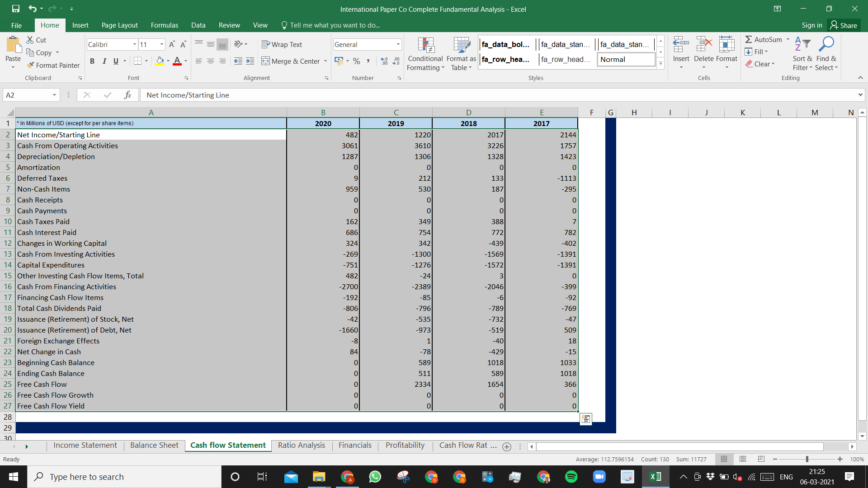Click Merge & Center

pos(291,61)
